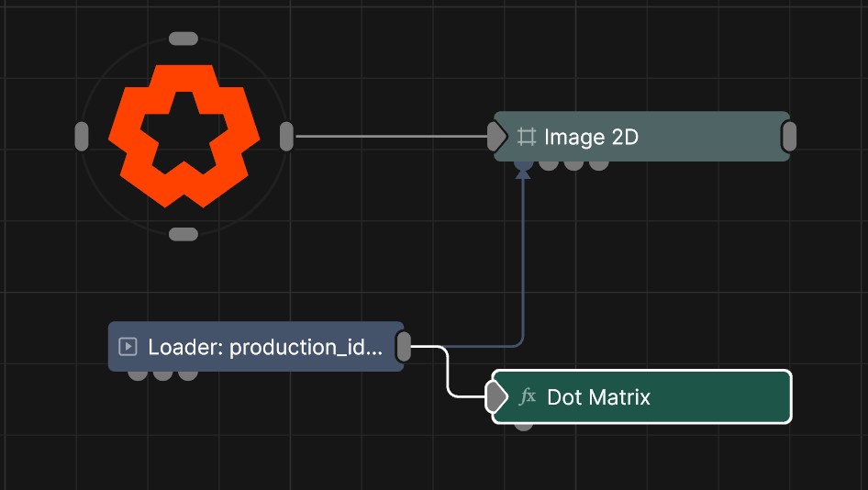This screenshot has height=490, width=868.
Task: Click the bottom port under the Dot Matrix node
Action: [523, 425]
